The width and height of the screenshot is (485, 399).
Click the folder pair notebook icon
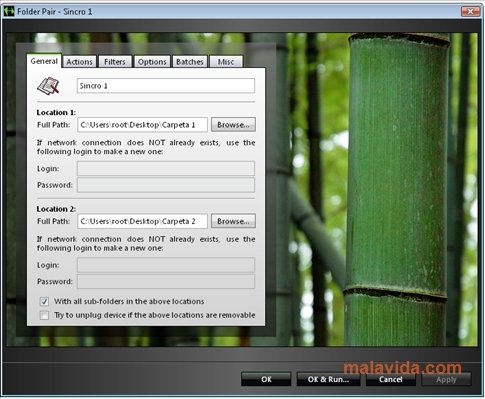(x=49, y=86)
